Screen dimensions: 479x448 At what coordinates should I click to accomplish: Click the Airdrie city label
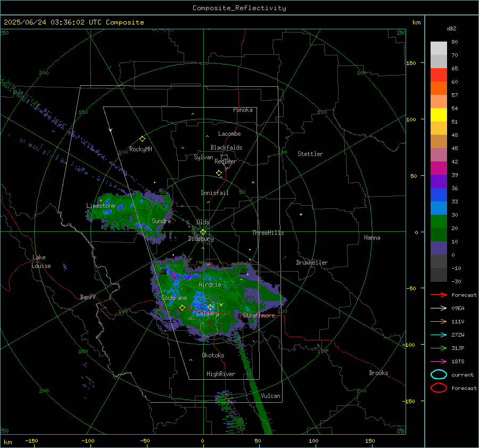210,284
